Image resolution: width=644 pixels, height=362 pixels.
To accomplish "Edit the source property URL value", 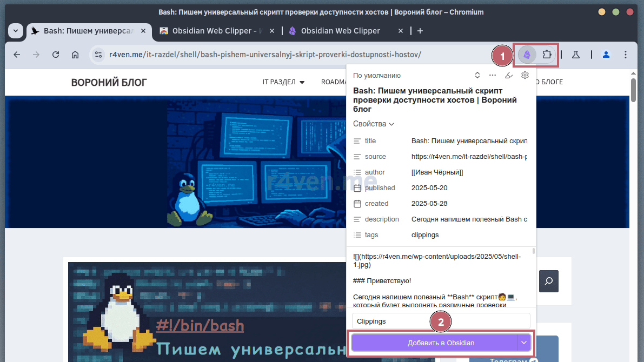I will (x=469, y=156).
